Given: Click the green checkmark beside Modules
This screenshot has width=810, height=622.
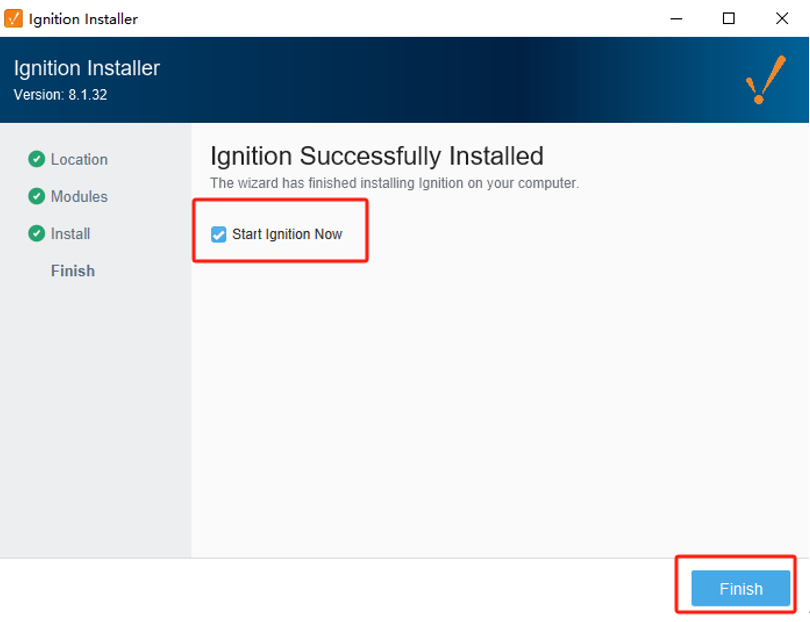Looking at the screenshot, I should pos(37,196).
